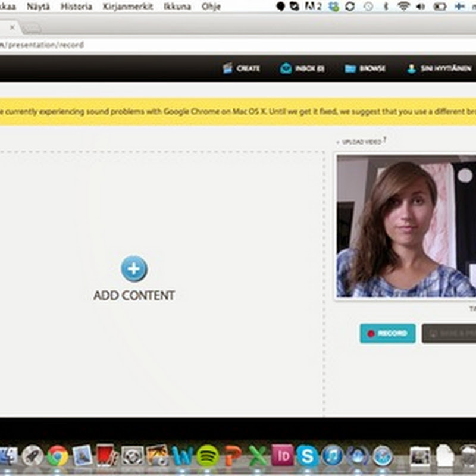The height and width of the screenshot is (476, 476).
Task: Open the CREATE clapperboard menu item
Action: 241,68
